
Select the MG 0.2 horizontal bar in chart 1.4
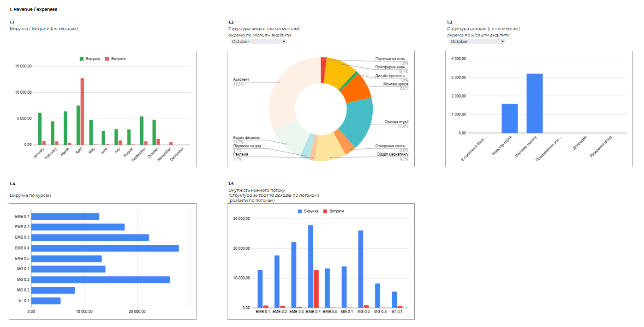[101, 279]
